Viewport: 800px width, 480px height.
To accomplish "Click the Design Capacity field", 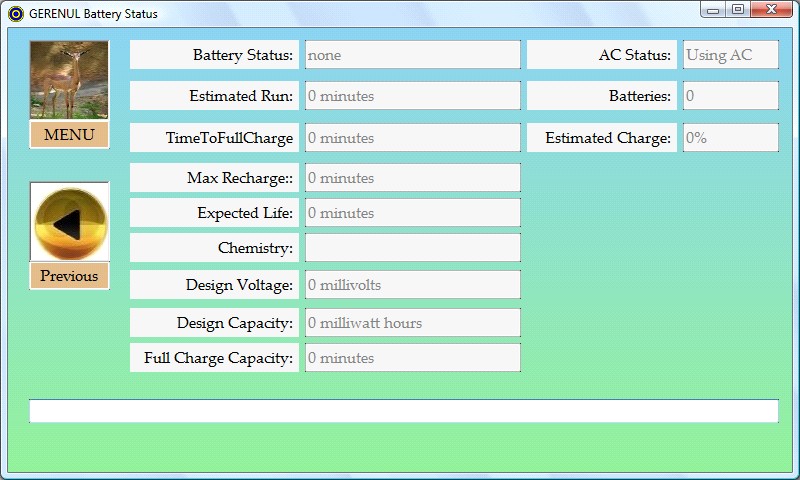I will (x=412, y=323).
